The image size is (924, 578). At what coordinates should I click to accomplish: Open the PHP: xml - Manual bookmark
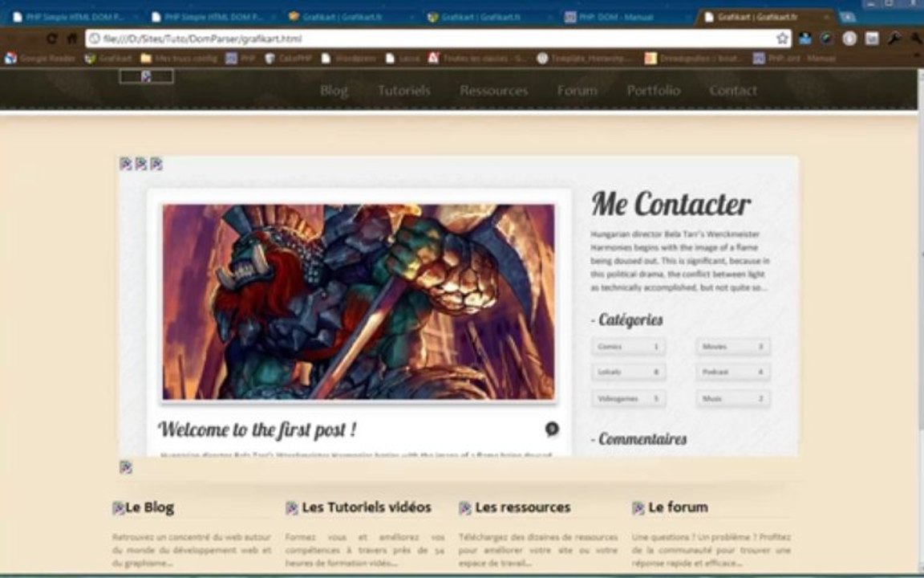point(794,59)
